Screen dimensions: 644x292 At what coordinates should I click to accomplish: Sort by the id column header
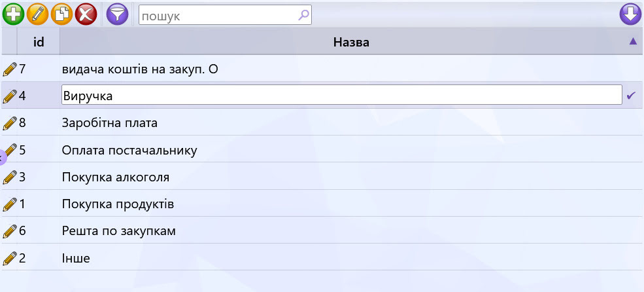tap(39, 41)
